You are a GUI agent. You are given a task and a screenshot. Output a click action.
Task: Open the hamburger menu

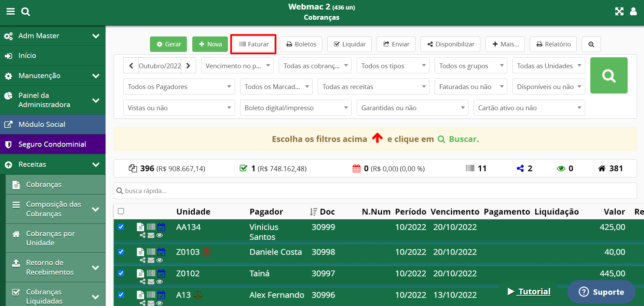tap(11, 12)
